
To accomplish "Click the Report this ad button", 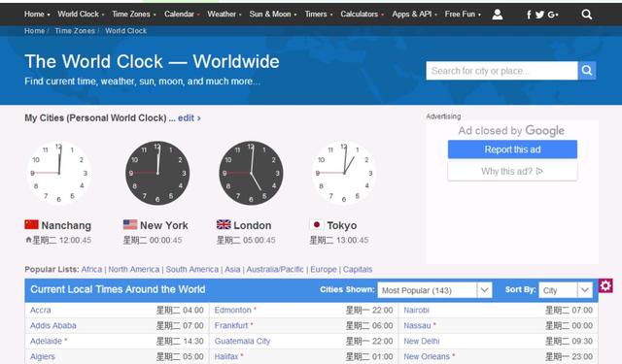I will click(x=512, y=149).
